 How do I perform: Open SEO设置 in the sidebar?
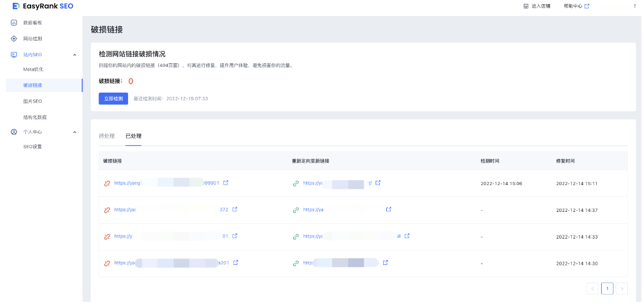[32, 147]
